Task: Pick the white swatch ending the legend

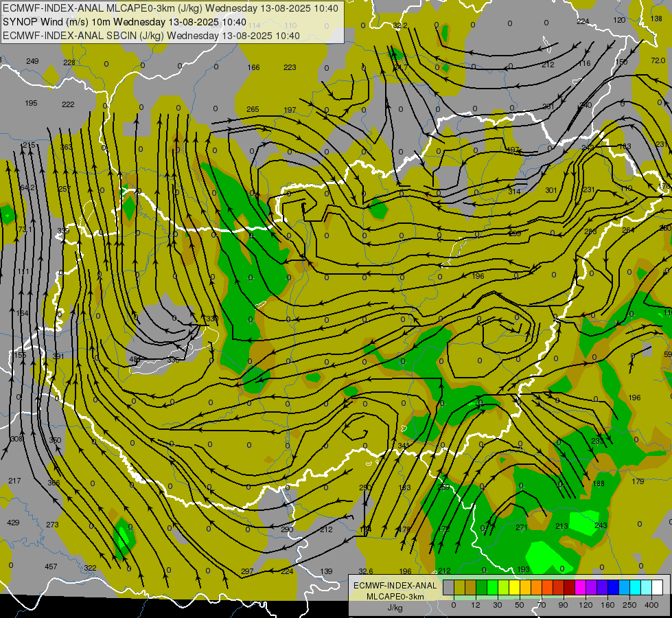Action: pos(657,587)
